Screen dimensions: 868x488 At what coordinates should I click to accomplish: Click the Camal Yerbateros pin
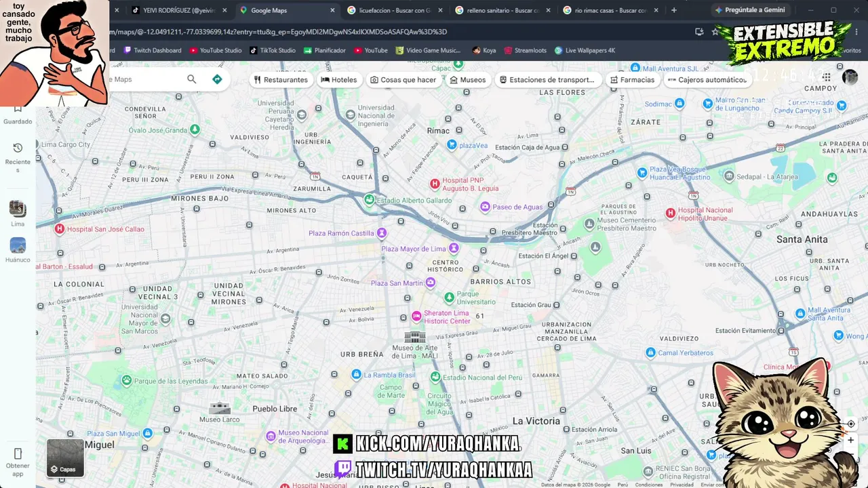click(651, 352)
